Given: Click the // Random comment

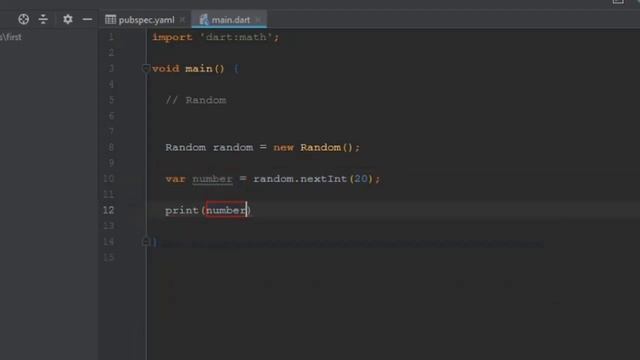Looking at the screenshot, I should click(x=196, y=100).
